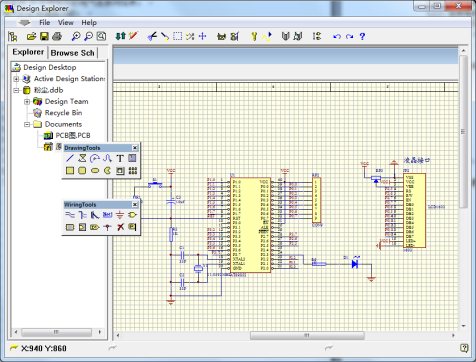Collapse the 粉尘.ddb database node
This screenshot has height=362, width=476.
(16, 90)
